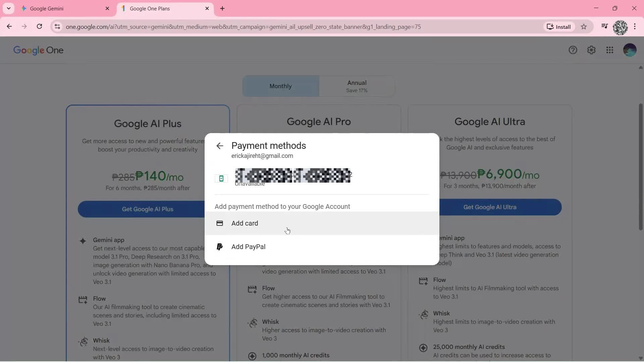Select the PayPal icon in the dialog

pos(220,247)
